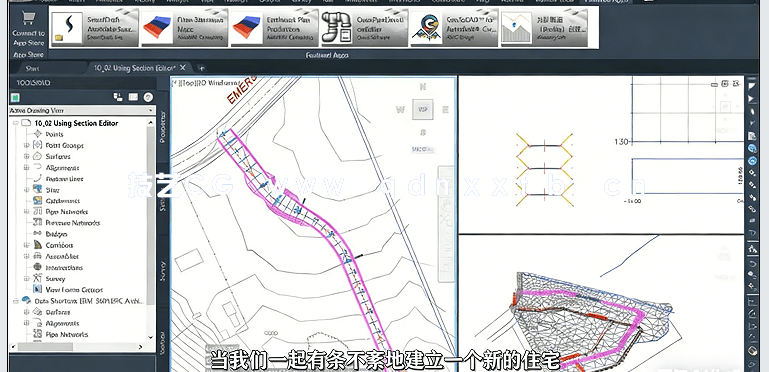
Task: Open the Active Drawing View dropdown
Action: 82,110
